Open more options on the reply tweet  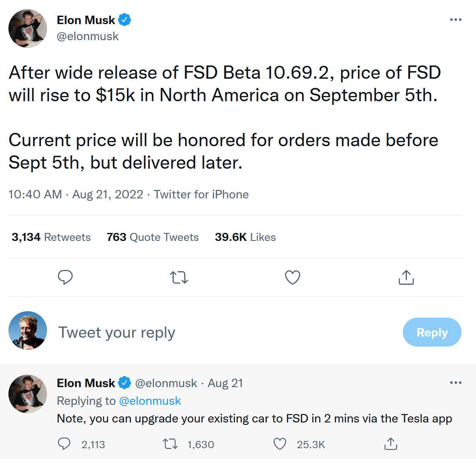click(x=456, y=383)
